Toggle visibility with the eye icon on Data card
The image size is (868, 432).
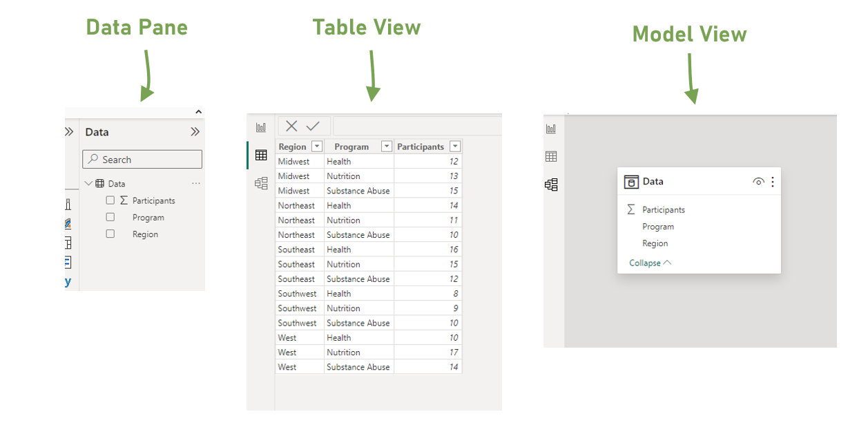click(x=757, y=181)
